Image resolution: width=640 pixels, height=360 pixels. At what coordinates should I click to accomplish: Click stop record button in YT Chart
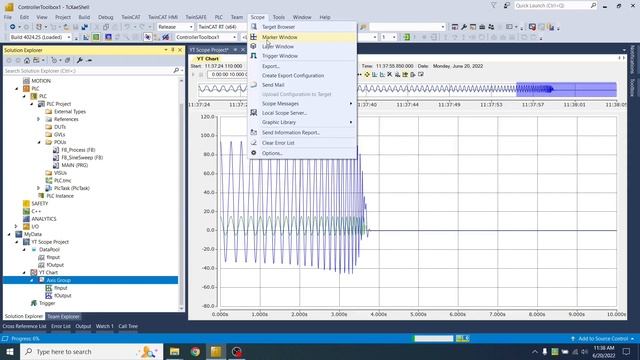click(201, 74)
